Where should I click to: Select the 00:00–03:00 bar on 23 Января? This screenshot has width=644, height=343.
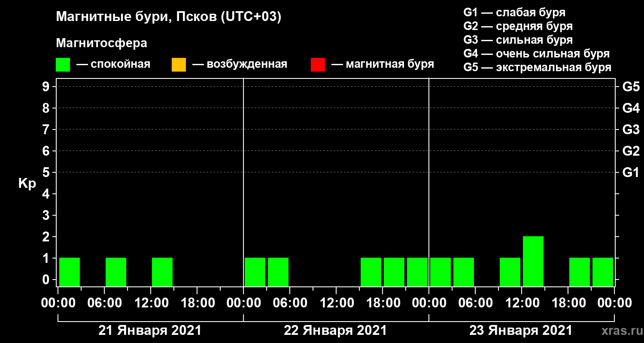tap(440, 272)
